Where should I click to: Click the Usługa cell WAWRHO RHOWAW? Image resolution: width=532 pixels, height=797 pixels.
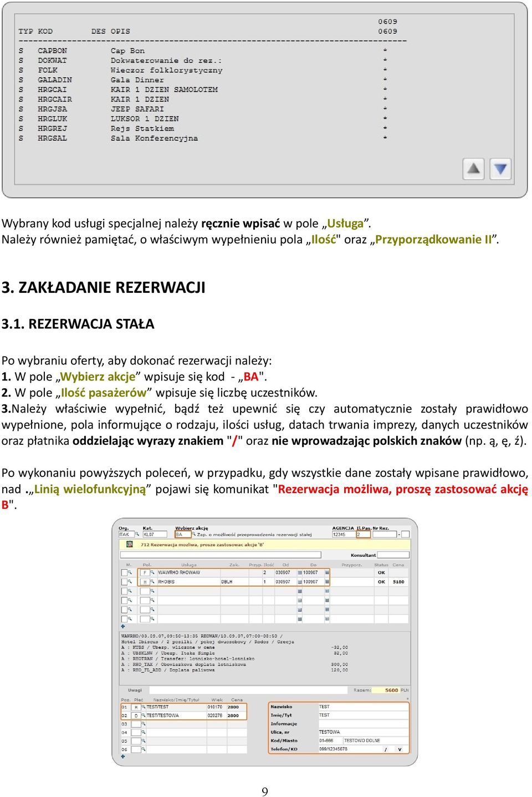coord(188,572)
